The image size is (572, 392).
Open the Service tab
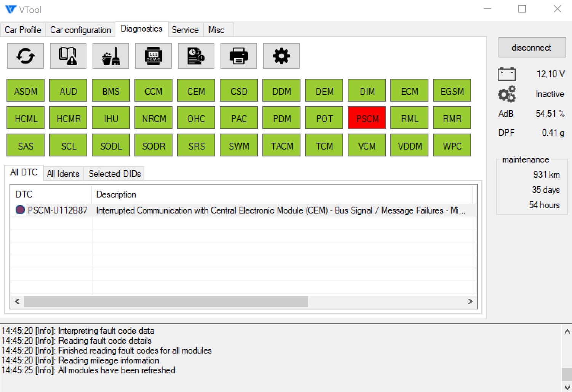tap(185, 30)
